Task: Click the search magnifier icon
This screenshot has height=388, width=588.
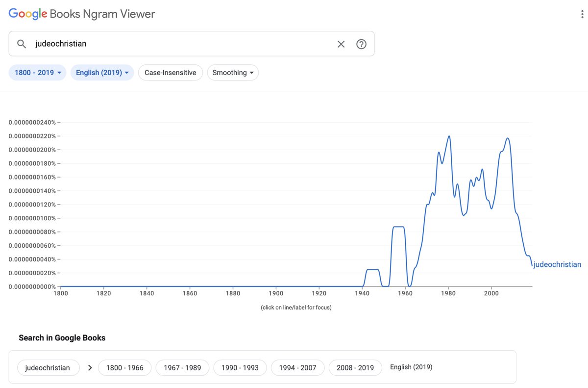Action: click(x=22, y=44)
